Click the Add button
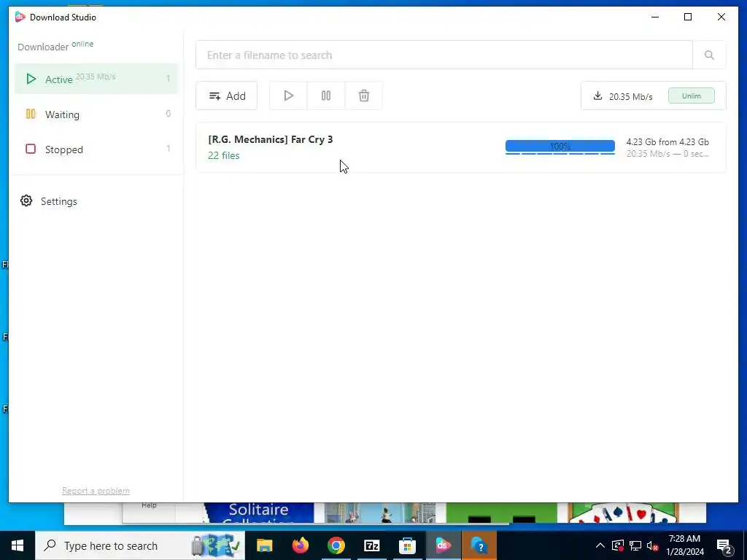This screenshot has width=747, height=560. point(227,96)
